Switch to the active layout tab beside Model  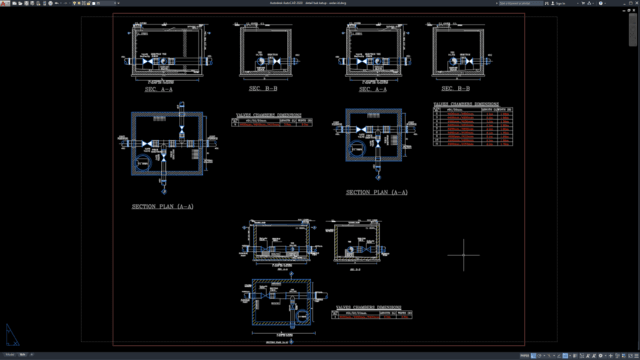click(22, 354)
